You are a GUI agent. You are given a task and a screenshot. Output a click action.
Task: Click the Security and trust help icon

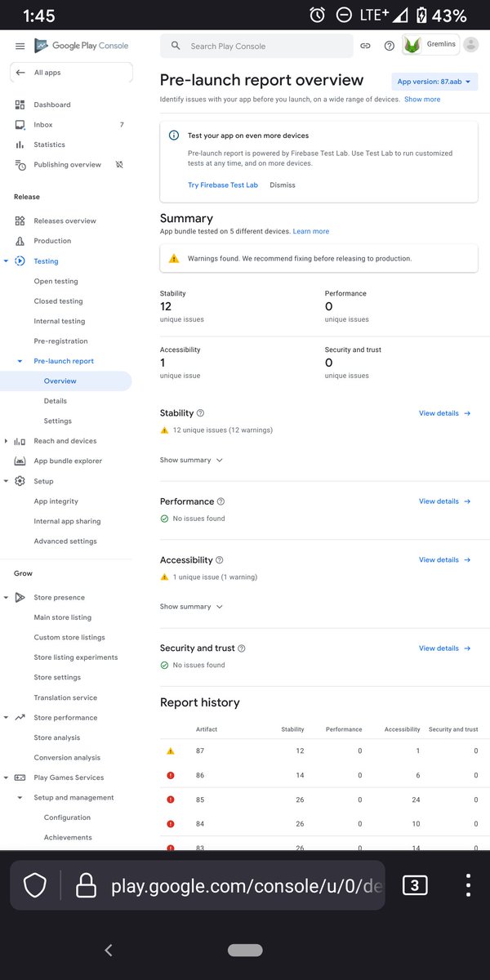(x=241, y=648)
